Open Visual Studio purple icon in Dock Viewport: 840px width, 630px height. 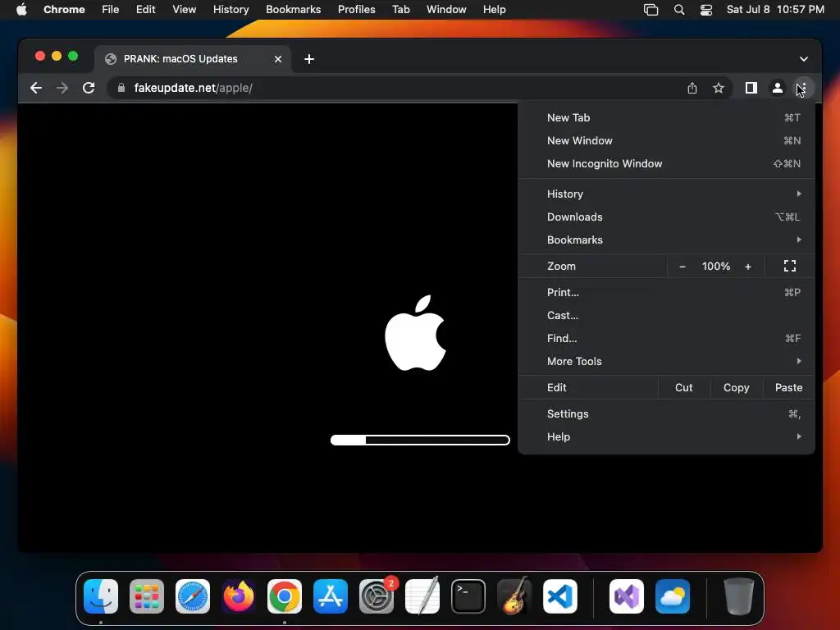627,596
